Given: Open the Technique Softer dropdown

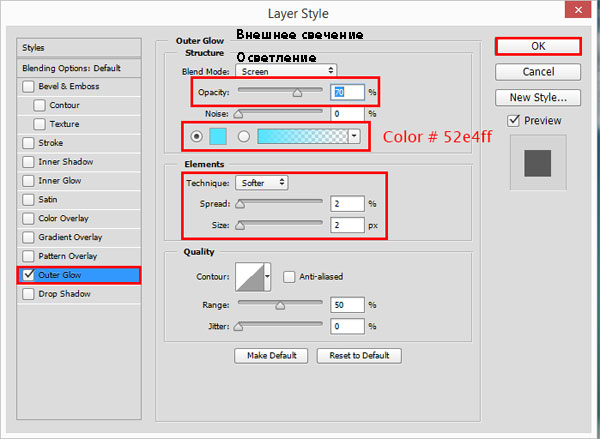Looking at the screenshot, I should (262, 183).
